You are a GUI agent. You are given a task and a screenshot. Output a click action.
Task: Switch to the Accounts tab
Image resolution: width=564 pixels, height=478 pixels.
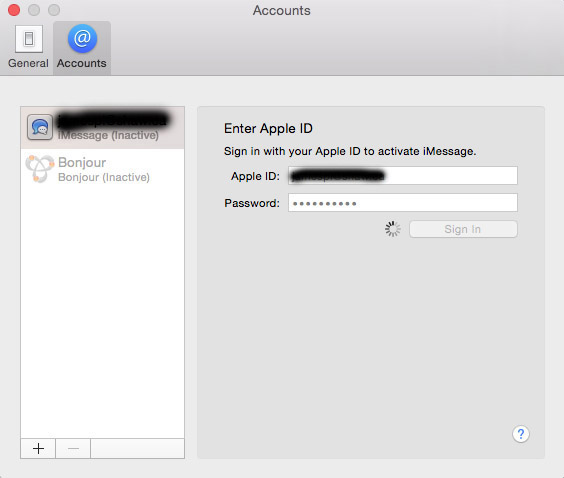[82, 47]
